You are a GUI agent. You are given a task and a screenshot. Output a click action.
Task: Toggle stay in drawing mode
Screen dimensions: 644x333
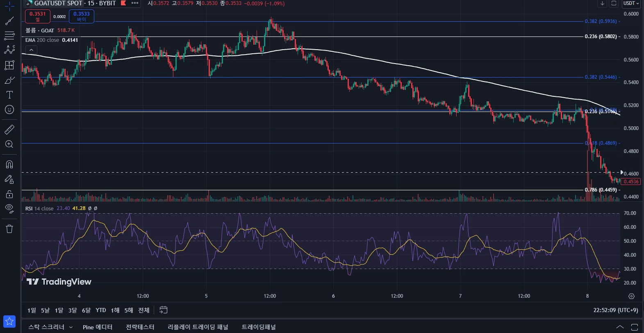coord(9,179)
